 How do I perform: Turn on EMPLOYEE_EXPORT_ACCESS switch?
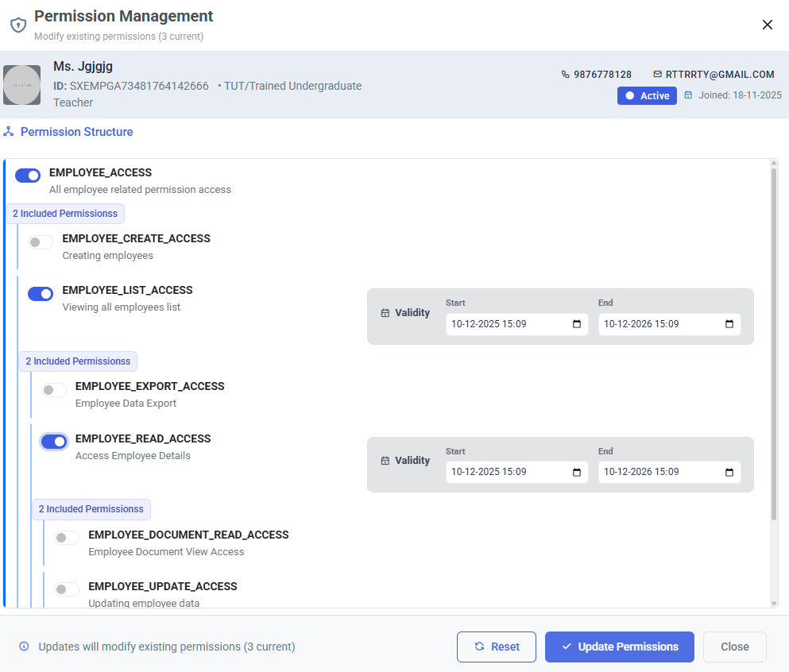tap(54, 390)
